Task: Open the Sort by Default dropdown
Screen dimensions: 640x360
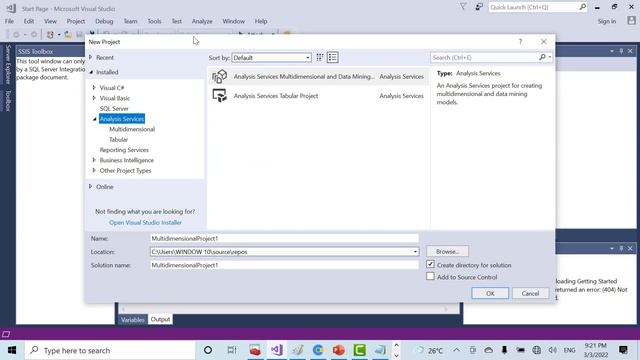Action: [271, 58]
